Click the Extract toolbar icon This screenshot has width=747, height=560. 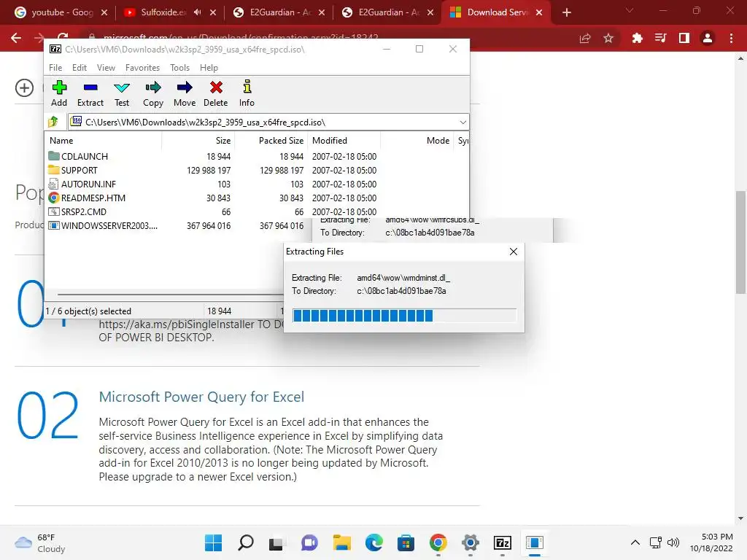click(x=90, y=93)
